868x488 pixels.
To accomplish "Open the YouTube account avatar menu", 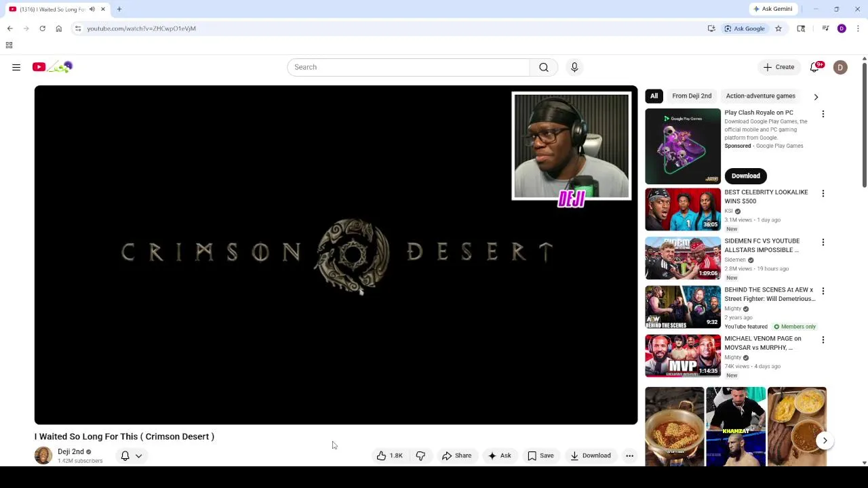I will click(840, 67).
